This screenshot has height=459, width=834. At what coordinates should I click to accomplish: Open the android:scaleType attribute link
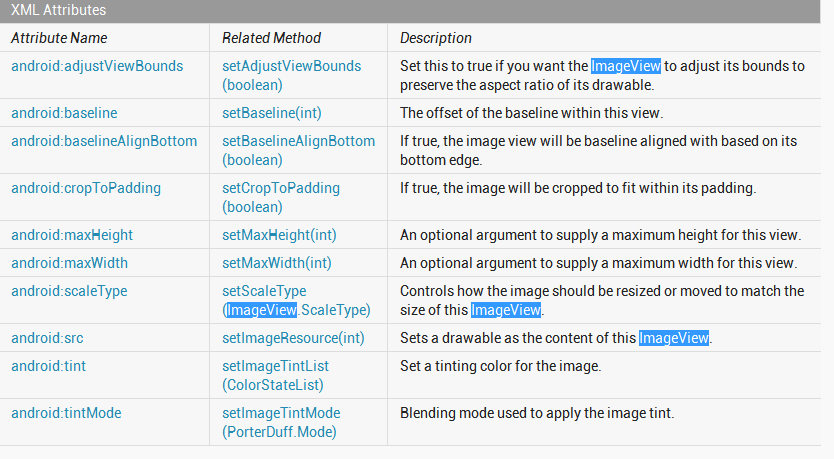[69, 291]
